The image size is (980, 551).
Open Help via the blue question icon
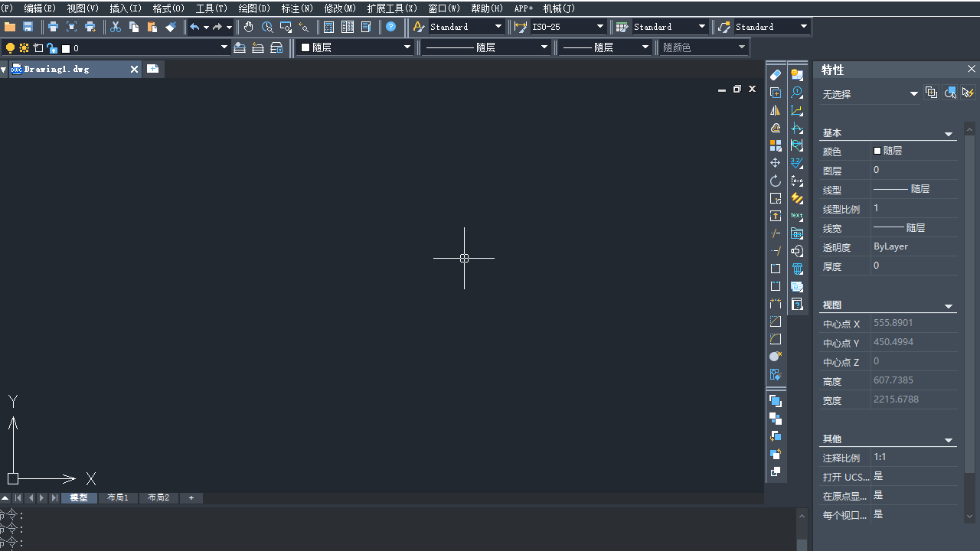[x=391, y=27]
